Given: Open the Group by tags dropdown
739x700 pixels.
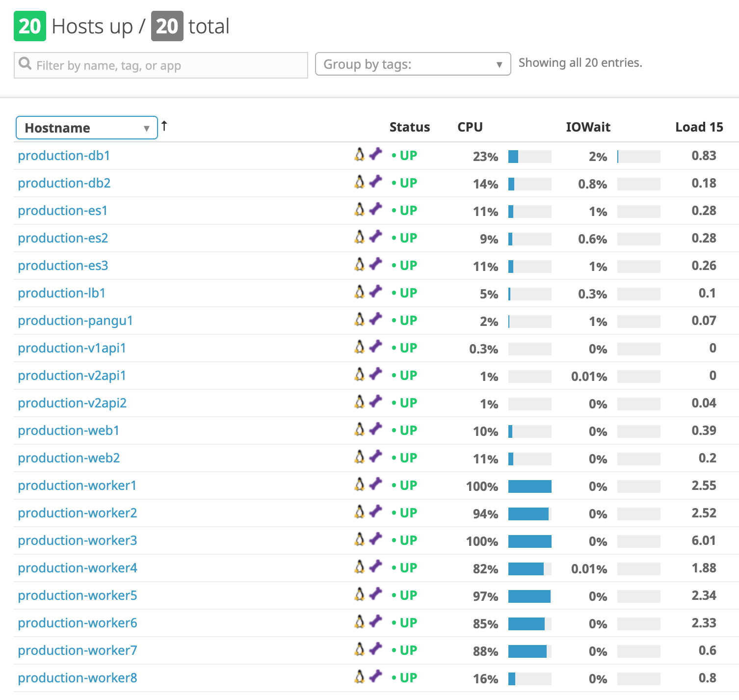Looking at the screenshot, I should click(413, 64).
